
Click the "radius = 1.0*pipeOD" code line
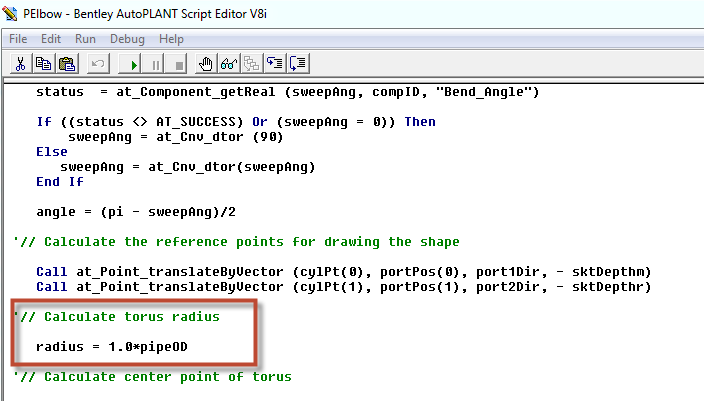click(x=112, y=347)
